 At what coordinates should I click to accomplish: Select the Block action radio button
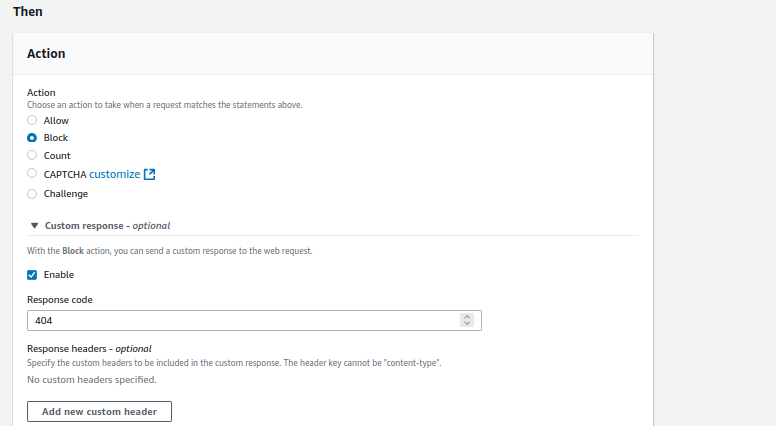click(x=32, y=138)
